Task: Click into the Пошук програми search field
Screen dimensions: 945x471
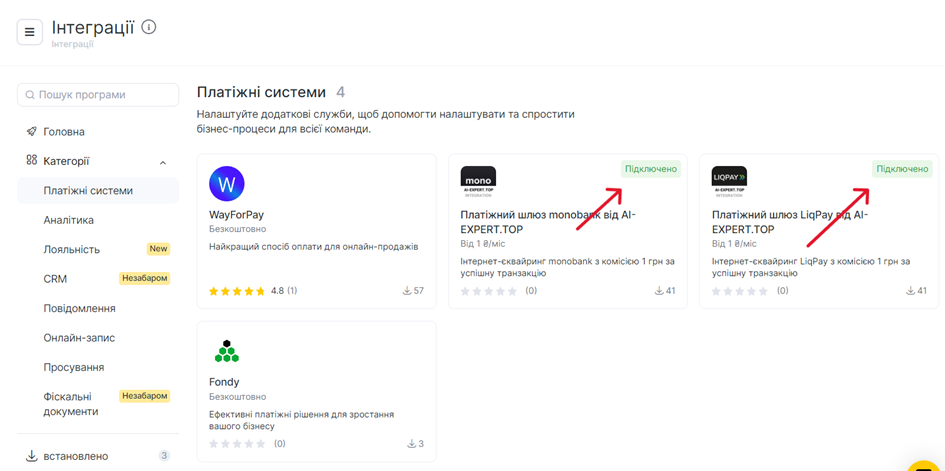Action: 98,95
